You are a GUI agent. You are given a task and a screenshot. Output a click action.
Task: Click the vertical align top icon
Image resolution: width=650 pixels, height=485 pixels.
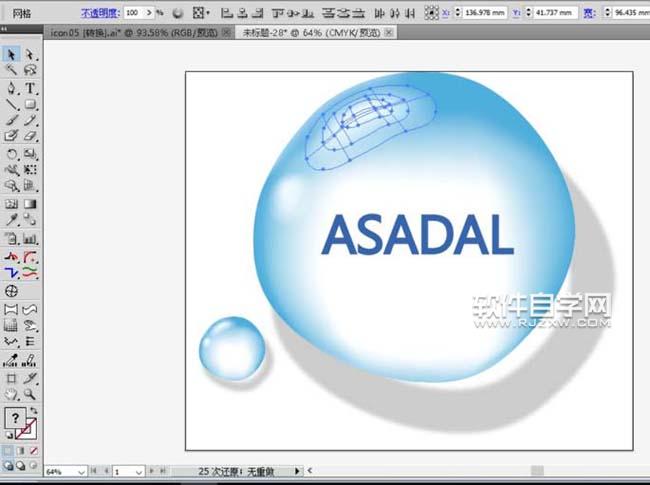[x=277, y=13]
